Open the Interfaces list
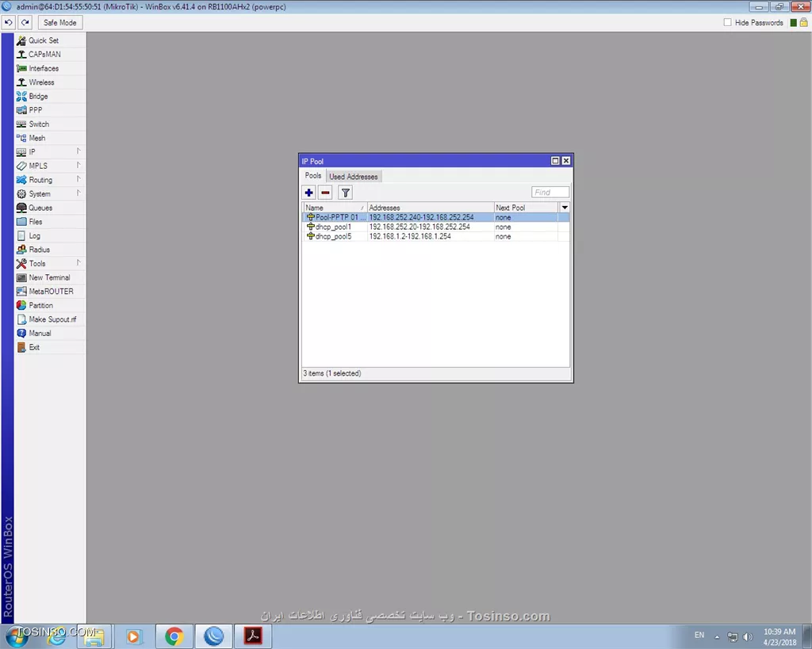812x649 pixels. [50, 68]
